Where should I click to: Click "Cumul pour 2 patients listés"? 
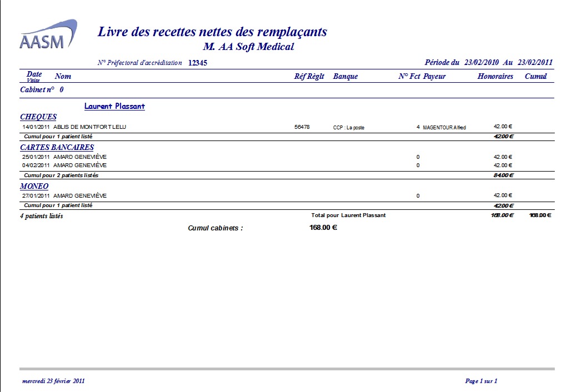tap(61, 175)
